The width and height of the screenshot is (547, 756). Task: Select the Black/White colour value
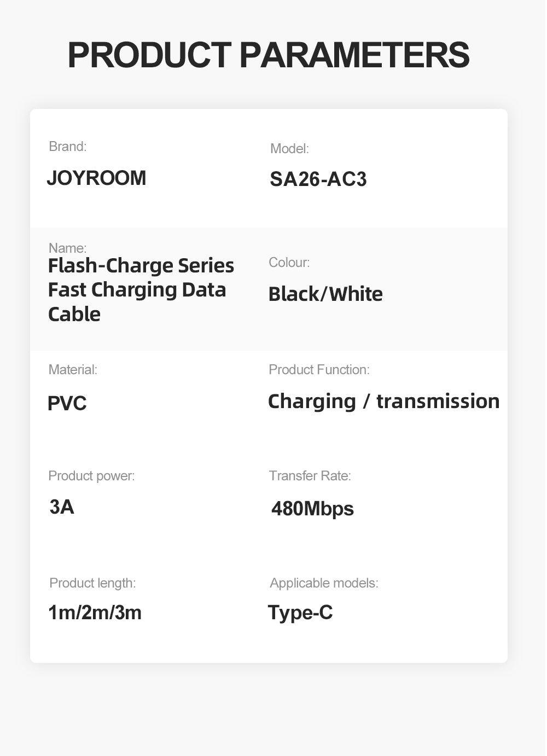tap(325, 294)
